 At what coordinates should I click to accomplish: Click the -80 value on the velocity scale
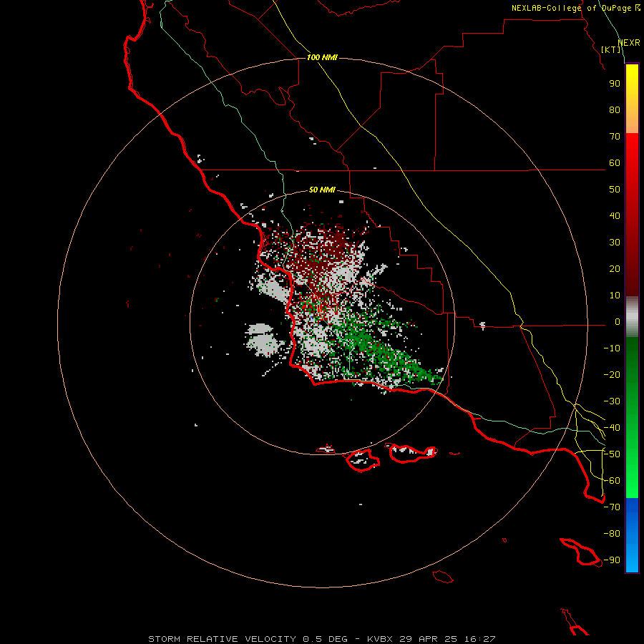click(x=612, y=534)
